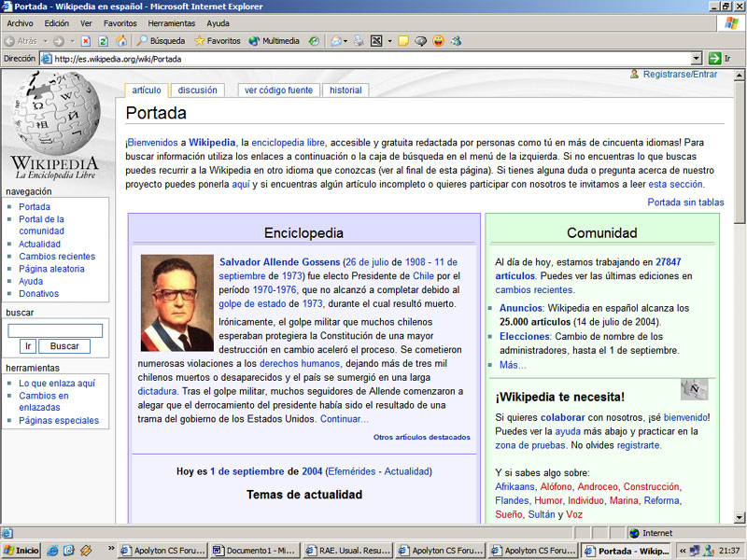Open the Registrarse/Entrar link

tap(680, 75)
